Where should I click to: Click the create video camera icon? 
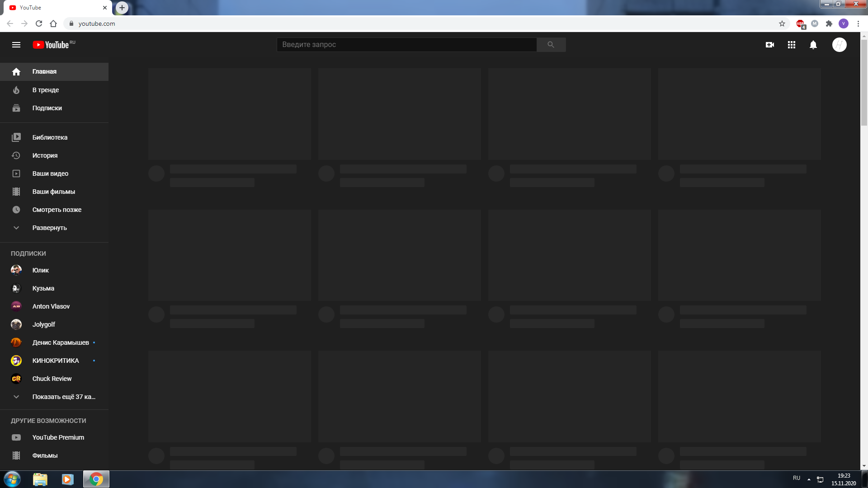point(769,45)
